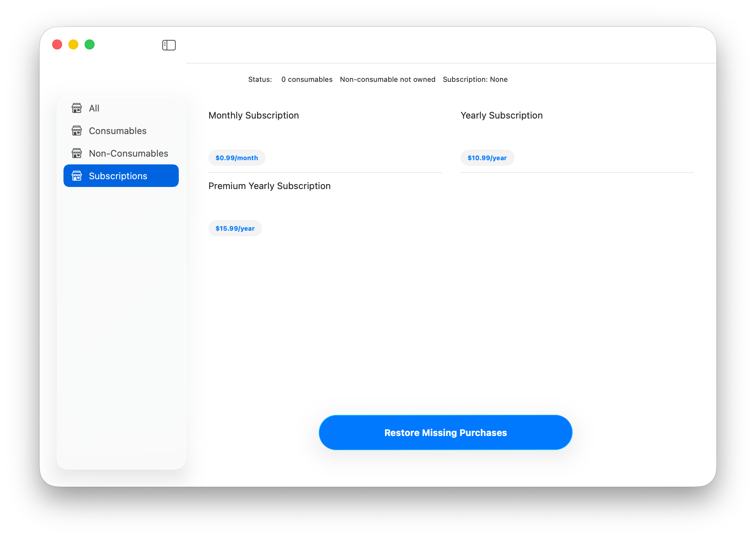The width and height of the screenshot is (756, 539).
Task: Click the Premium Yearly Subscription title
Action: pyautogui.click(x=269, y=186)
